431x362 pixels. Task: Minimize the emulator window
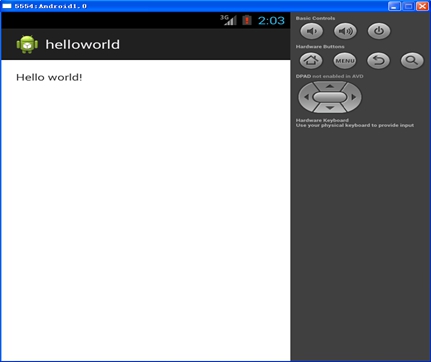394,6
